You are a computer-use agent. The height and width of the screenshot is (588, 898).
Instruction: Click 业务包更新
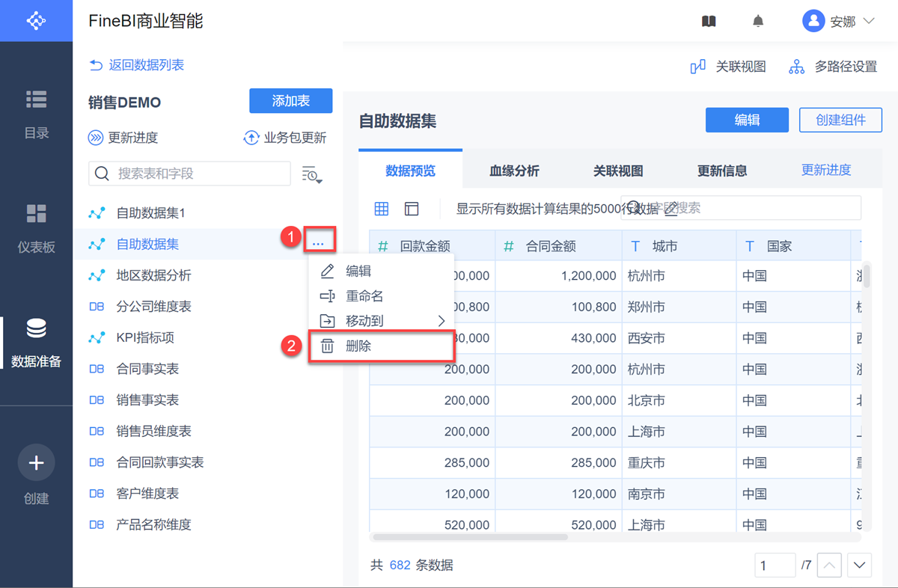click(x=285, y=138)
